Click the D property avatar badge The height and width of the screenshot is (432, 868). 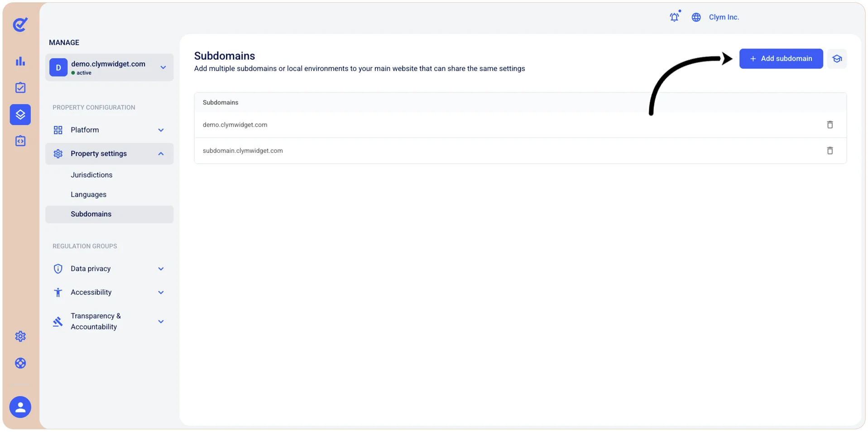(x=58, y=67)
